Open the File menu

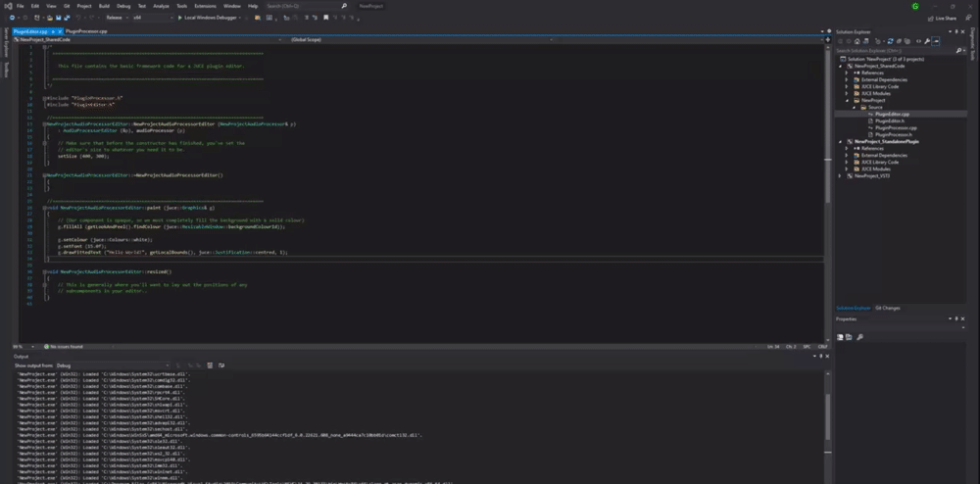coord(20,6)
